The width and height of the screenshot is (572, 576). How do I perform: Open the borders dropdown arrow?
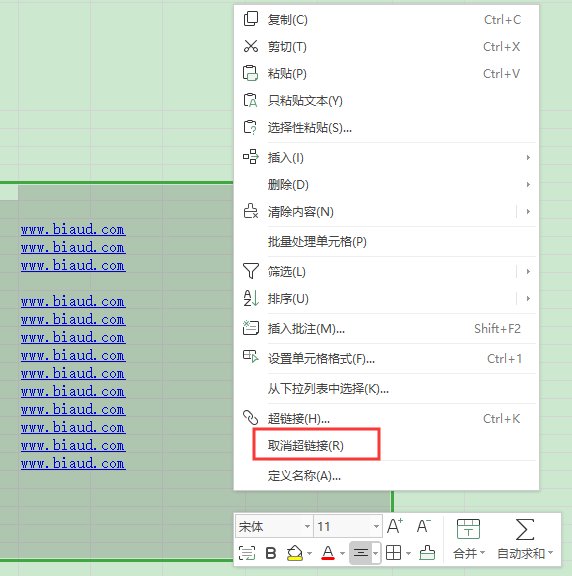click(x=408, y=553)
